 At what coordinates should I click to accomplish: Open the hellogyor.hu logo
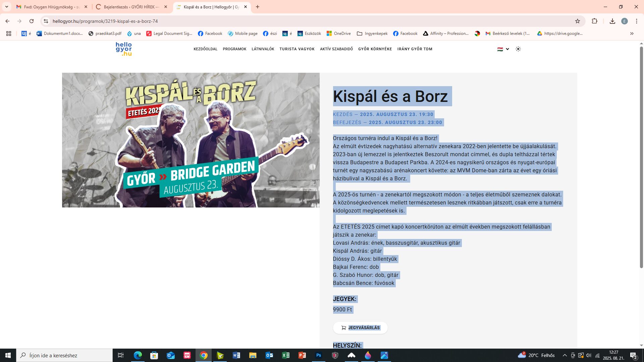pos(124,49)
